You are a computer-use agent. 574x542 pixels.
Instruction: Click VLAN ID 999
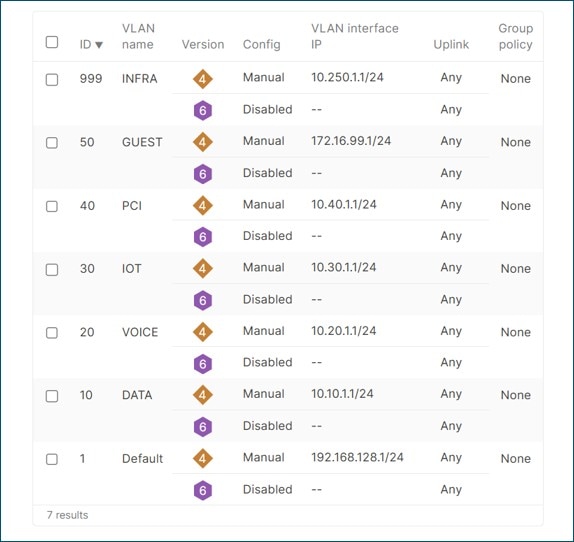pyautogui.click(x=91, y=79)
